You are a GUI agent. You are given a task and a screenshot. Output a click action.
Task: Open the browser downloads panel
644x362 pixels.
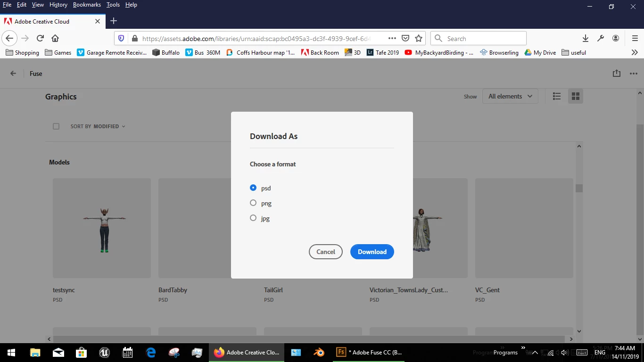[585, 38]
